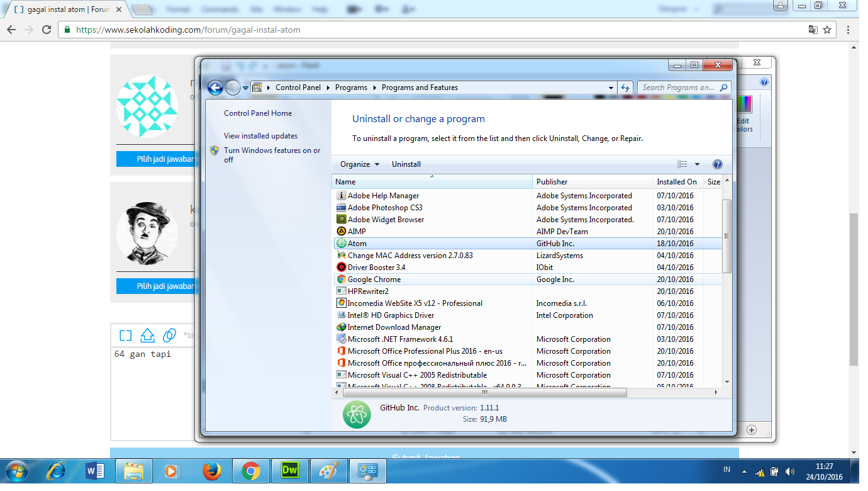Refresh the Programs and Features list

pyautogui.click(x=625, y=87)
